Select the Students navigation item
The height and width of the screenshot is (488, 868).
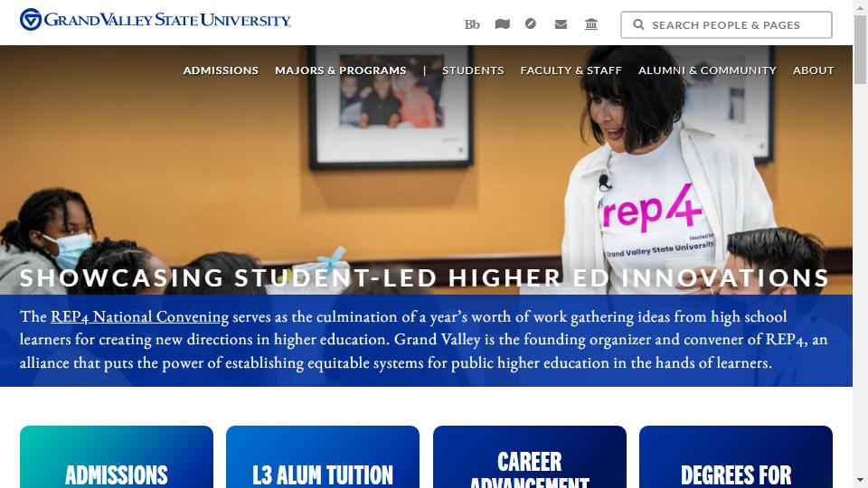click(473, 70)
